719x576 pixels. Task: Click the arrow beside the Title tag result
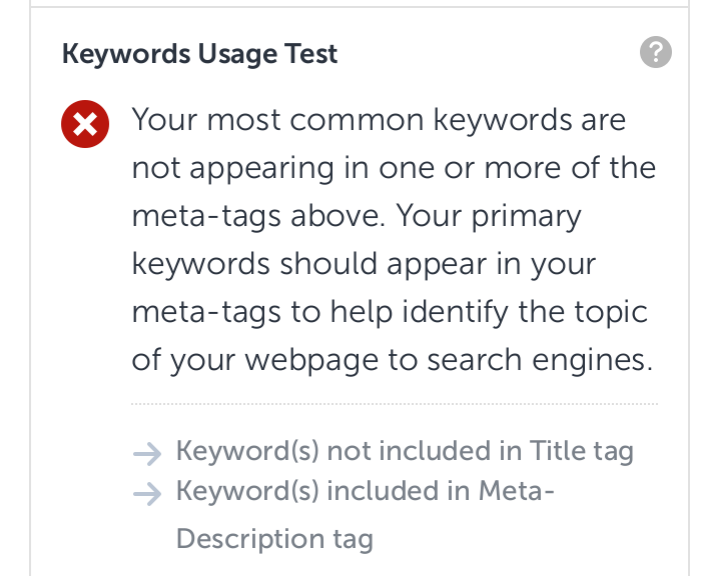147,453
